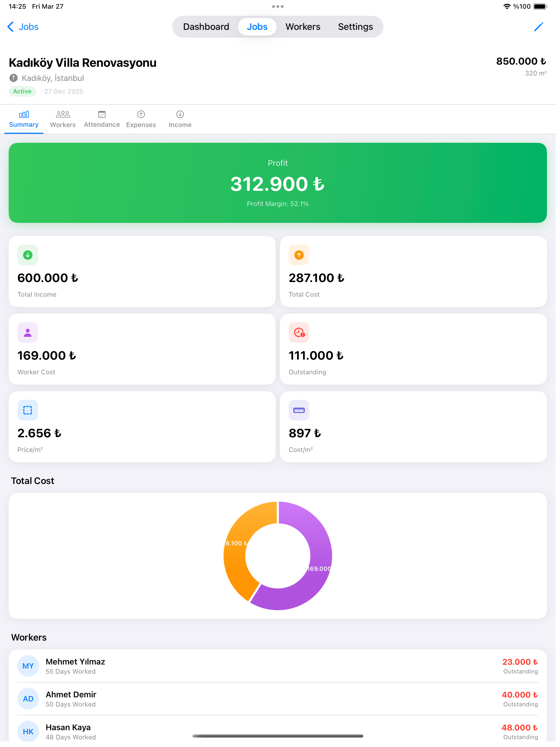The image size is (560, 747).
Task: Tap the Kadıköy Villa Renovasyonu title
Action: click(83, 63)
